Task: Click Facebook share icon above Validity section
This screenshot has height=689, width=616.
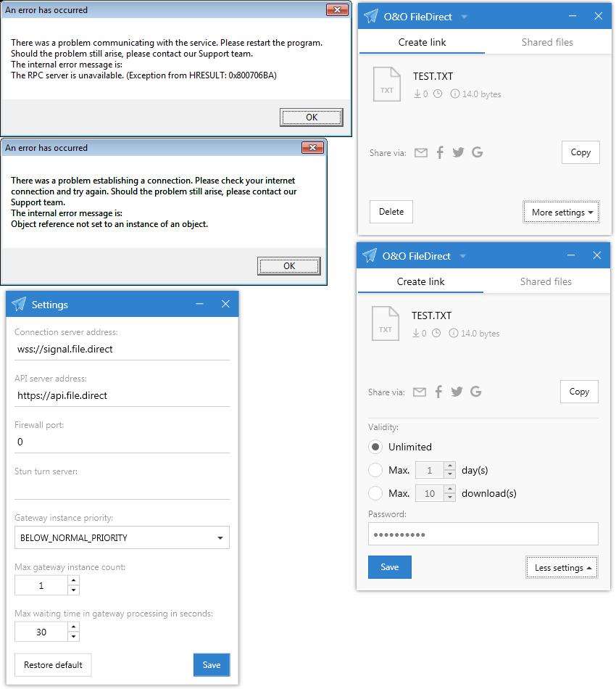Action: tap(438, 392)
